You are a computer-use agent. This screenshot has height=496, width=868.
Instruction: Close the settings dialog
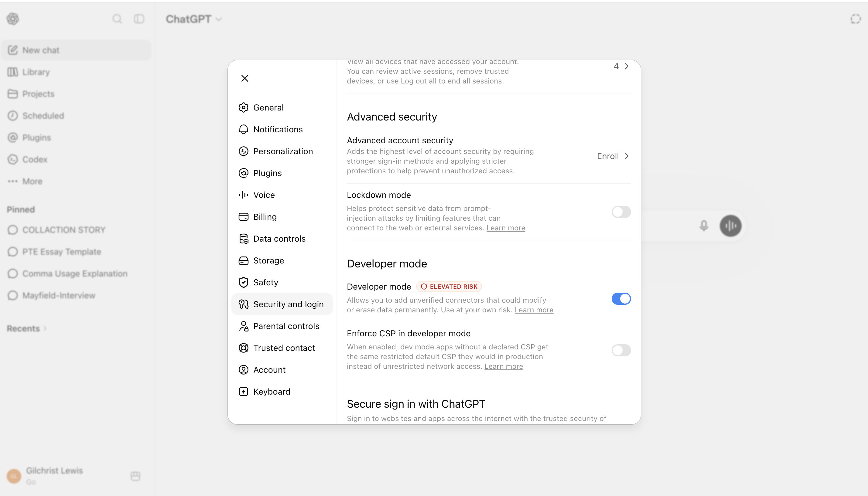click(245, 78)
